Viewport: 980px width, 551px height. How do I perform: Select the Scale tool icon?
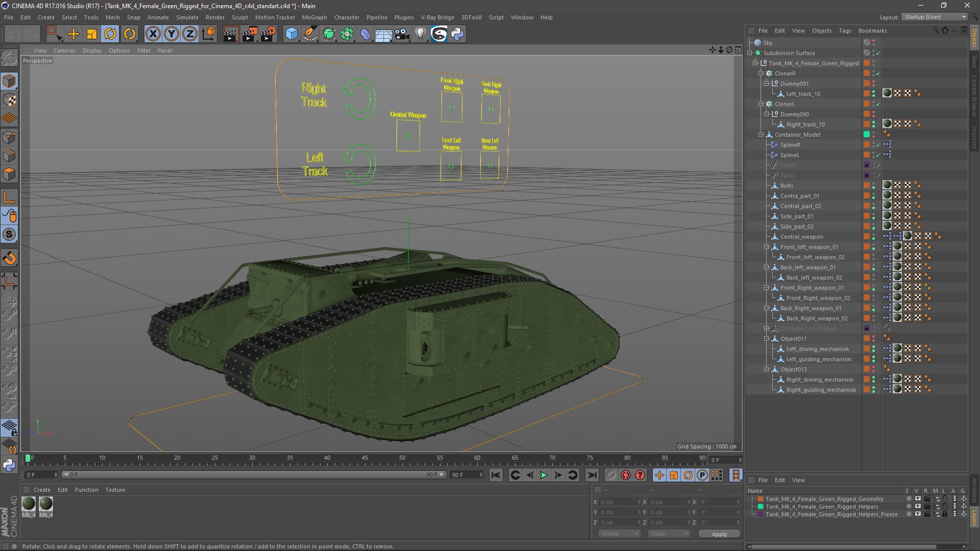[x=92, y=34]
